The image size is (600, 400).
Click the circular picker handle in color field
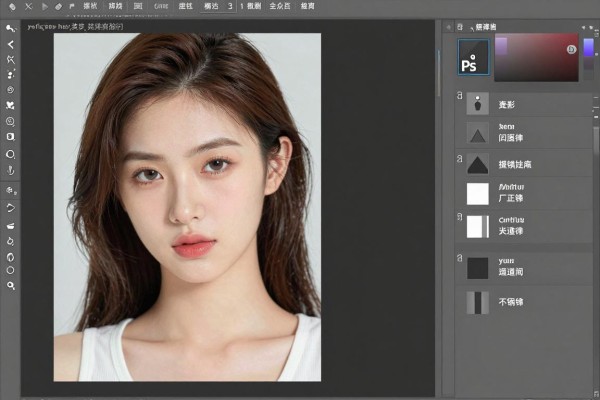[571, 49]
